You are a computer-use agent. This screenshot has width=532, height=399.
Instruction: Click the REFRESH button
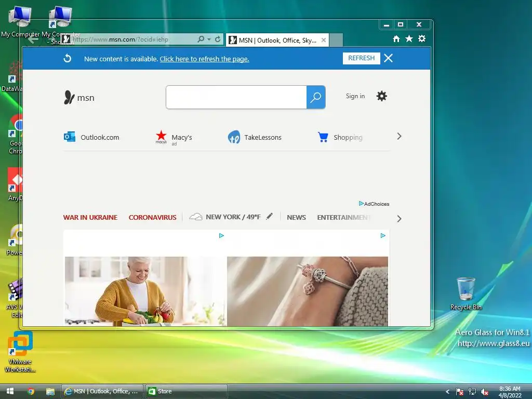click(x=362, y=58)
